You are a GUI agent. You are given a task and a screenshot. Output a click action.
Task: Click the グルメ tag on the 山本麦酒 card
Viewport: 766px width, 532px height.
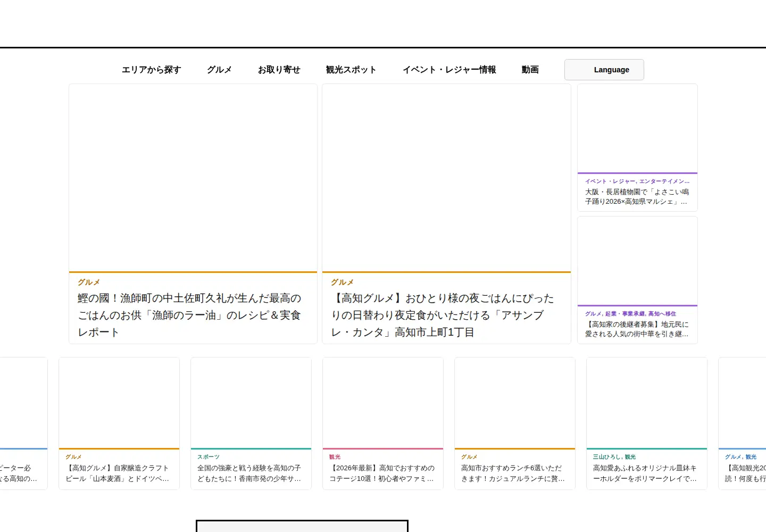(x=73, y=457)
